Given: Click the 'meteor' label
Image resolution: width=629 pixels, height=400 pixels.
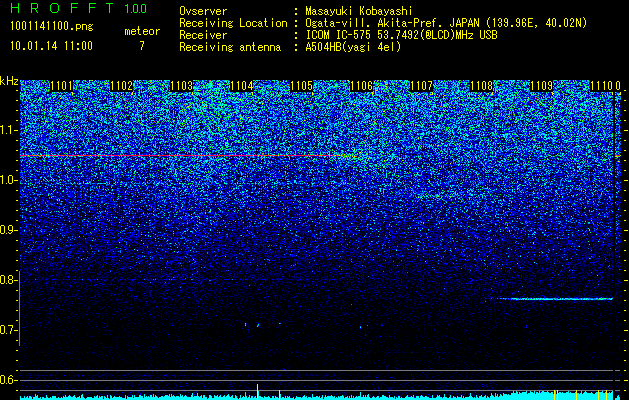Looking at the screenshot, I should click(x=142, y=31).
